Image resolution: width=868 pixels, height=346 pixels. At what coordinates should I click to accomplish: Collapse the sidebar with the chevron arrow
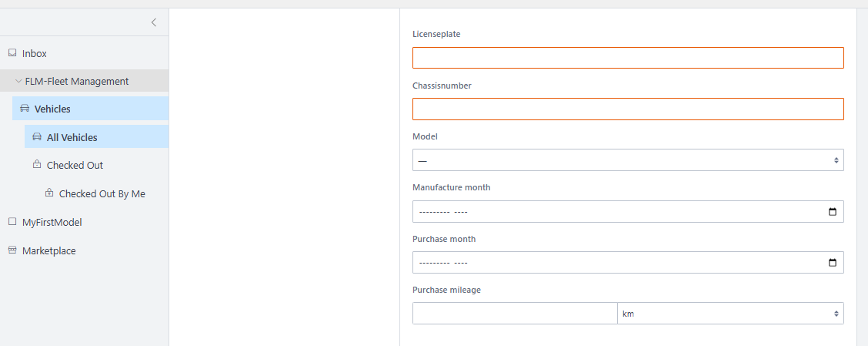(154, 22)
